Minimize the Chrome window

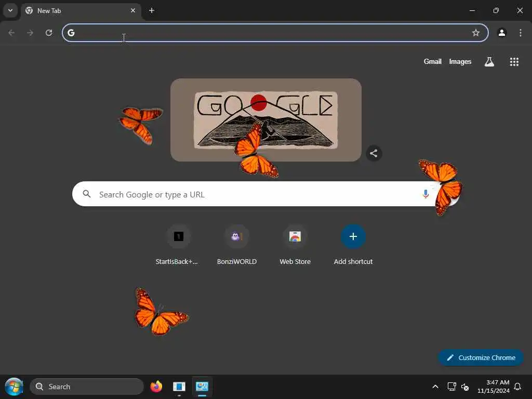472,10
